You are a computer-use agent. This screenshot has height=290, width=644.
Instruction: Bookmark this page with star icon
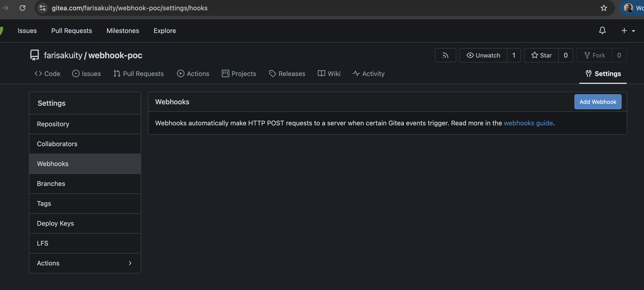pyautogui.click(x=604, y=8)
